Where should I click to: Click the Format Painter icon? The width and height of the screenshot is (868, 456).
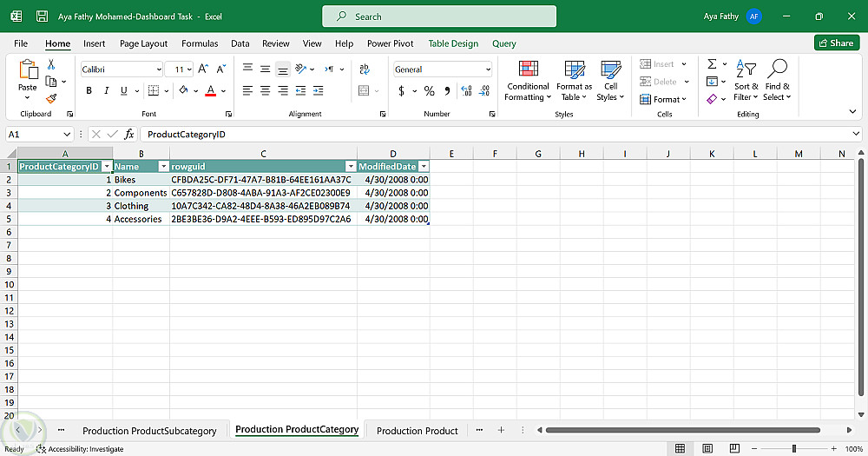51,99
